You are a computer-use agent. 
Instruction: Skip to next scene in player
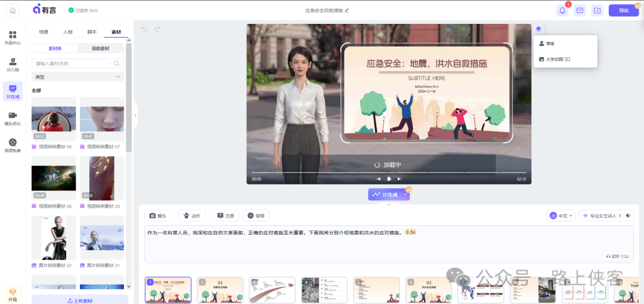[399, 179]
